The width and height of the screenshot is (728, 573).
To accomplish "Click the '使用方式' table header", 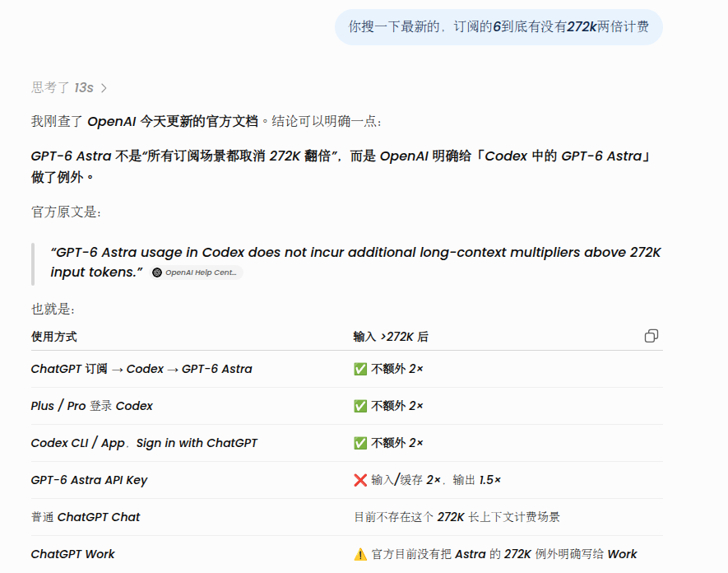I will point(53,337).
